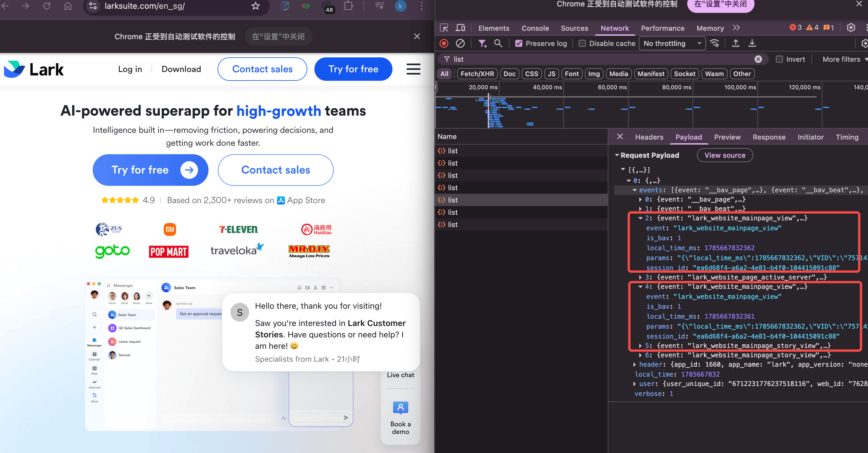Toggle the device toolbar icon
868x453 pixels.
coord(460,28)
